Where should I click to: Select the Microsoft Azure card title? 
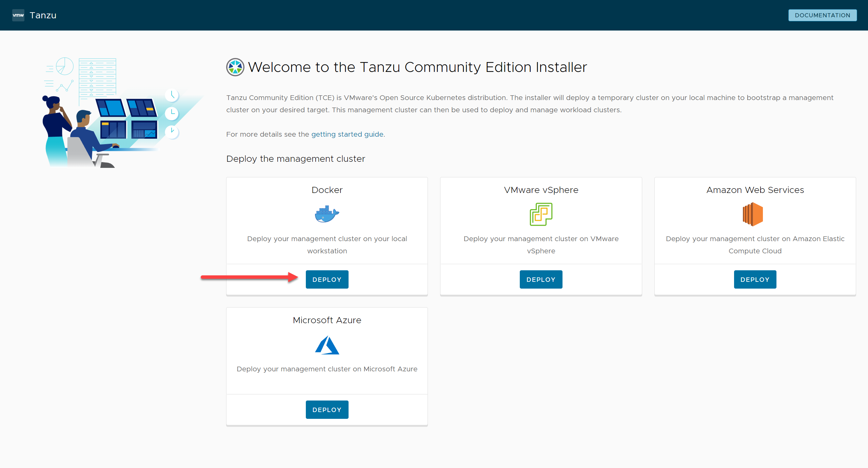click(327, 320)
